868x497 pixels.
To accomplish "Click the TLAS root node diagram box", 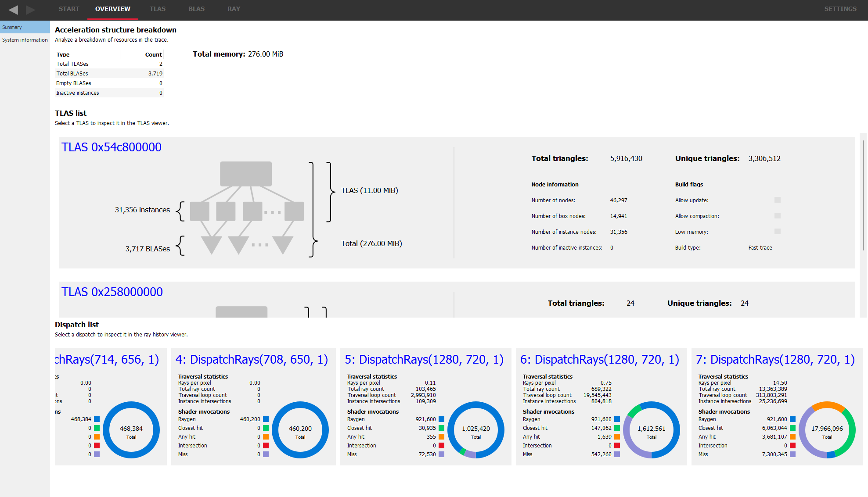I will [x=245, y=174].
